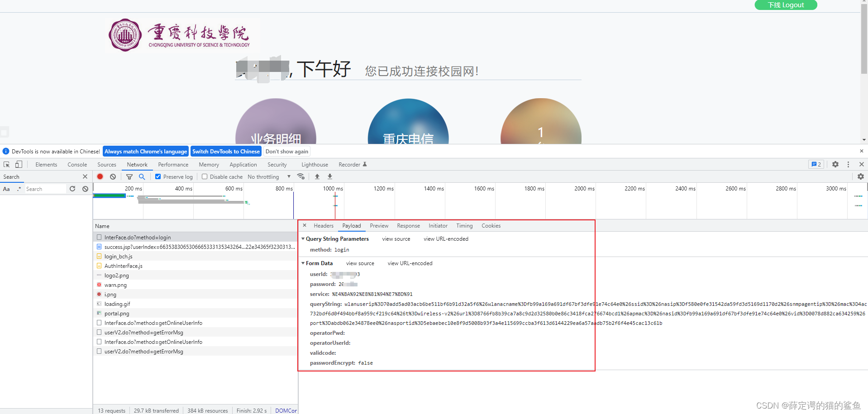Select login_bch.js request row

coord(195,257)
